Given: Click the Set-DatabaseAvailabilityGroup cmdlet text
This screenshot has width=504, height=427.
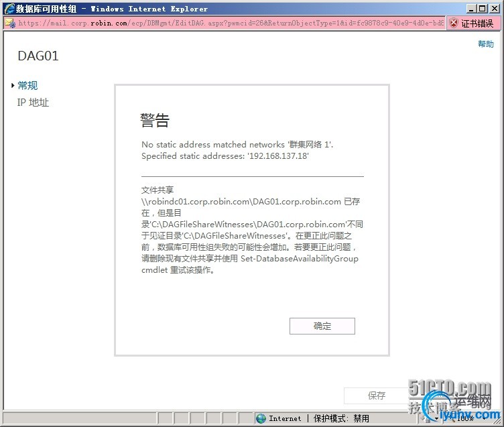Looking at the screenshot, I should click(x=300, y=259).
